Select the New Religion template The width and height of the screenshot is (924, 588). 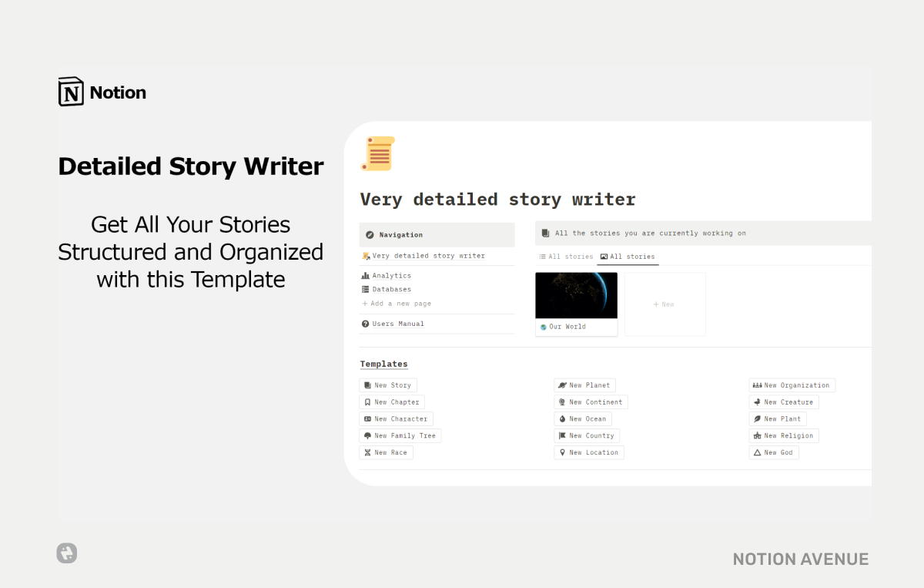click(784, 435)
